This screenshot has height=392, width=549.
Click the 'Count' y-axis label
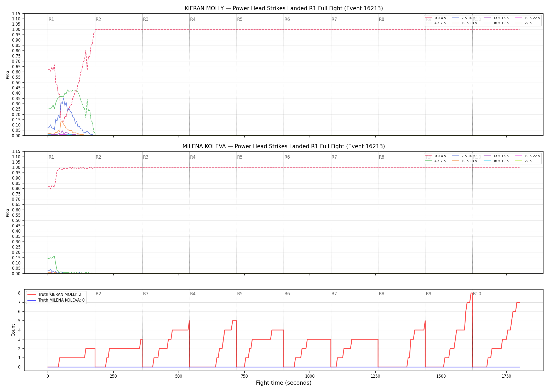[13, 330]
